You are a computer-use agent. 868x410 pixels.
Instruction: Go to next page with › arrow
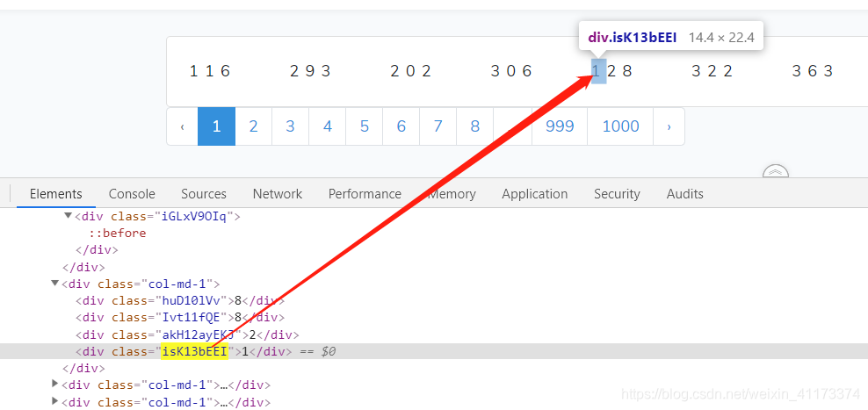[669, 126]
